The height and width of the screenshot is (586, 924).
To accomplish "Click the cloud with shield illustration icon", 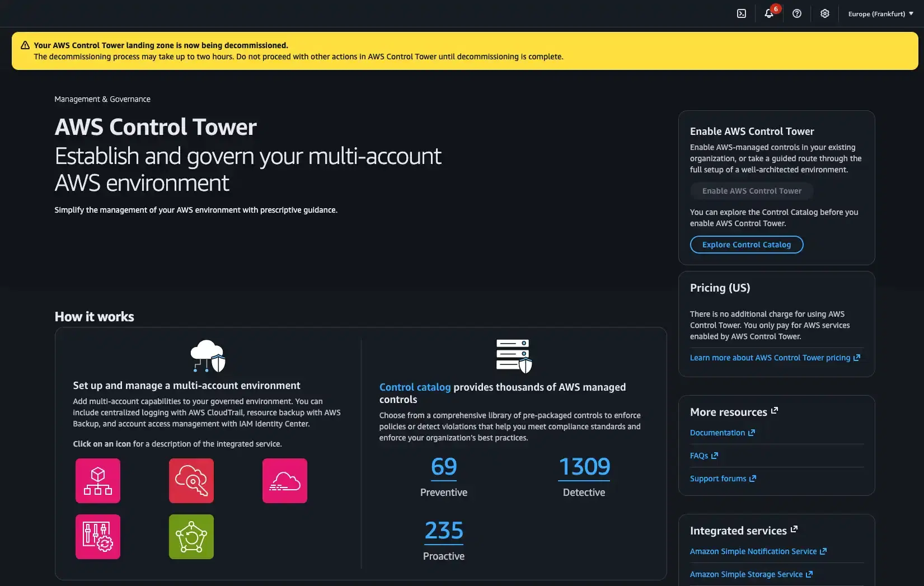I will click(x=208, y=356).
